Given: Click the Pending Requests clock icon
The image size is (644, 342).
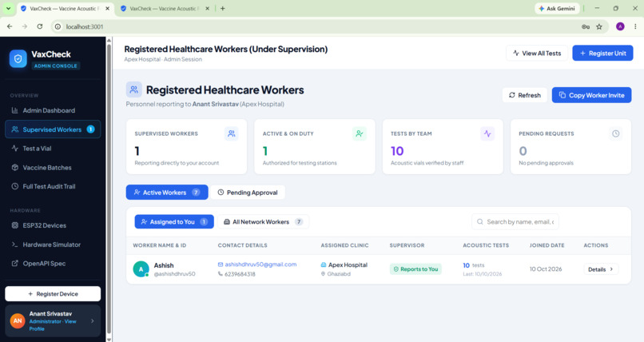Looking at the screenshot, I should coord(616,133).
